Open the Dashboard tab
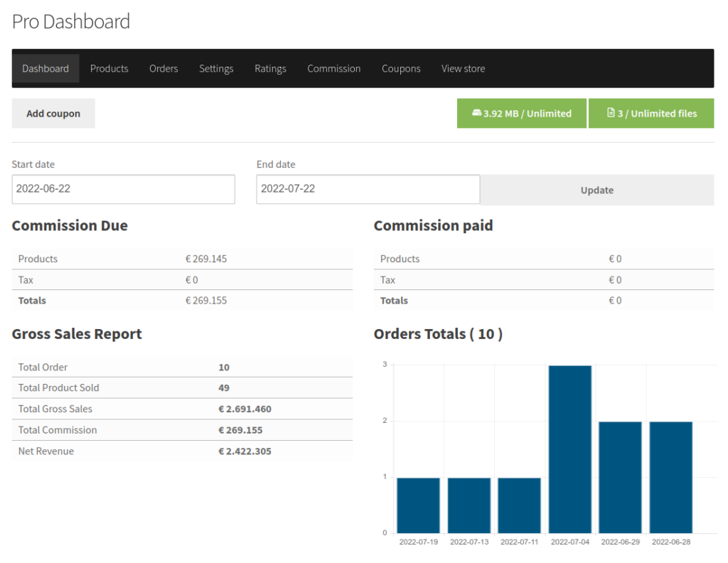Screen dimensions: 728x563 click(x=45, y=68)
